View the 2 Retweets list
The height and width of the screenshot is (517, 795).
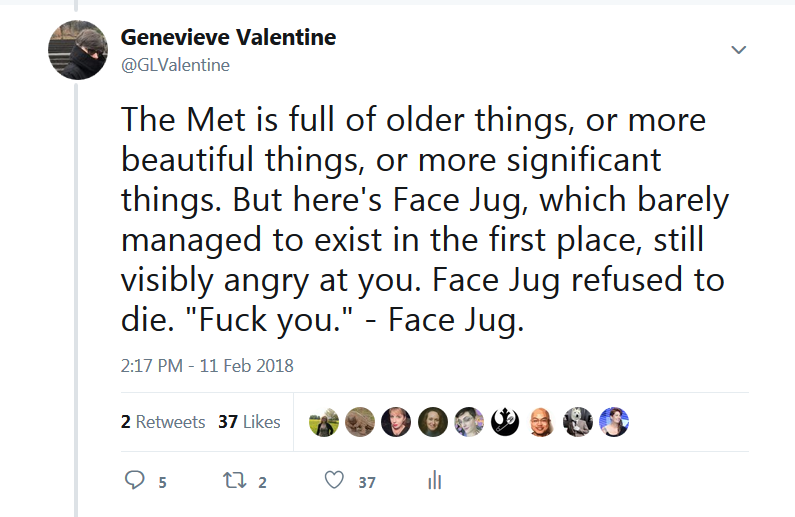tap(163, 422)
